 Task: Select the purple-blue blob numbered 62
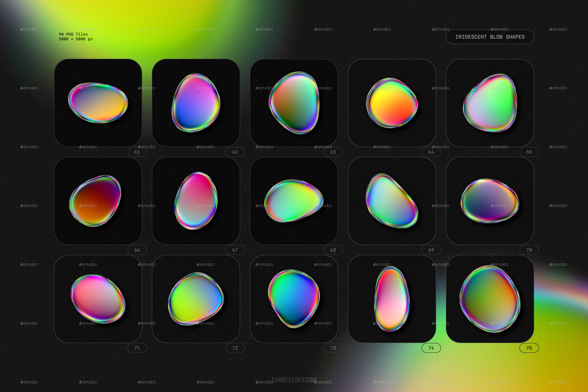196,103
